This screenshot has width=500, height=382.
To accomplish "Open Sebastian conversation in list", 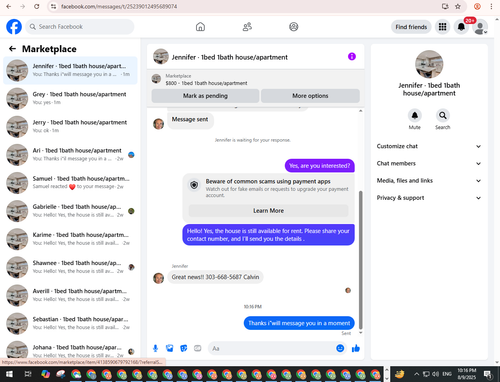I will tap(70, 323).
